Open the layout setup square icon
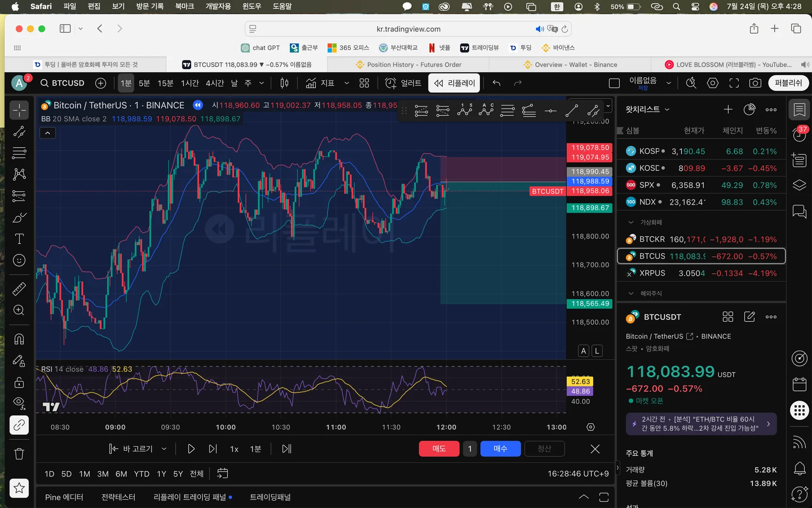 coord(614,83)
